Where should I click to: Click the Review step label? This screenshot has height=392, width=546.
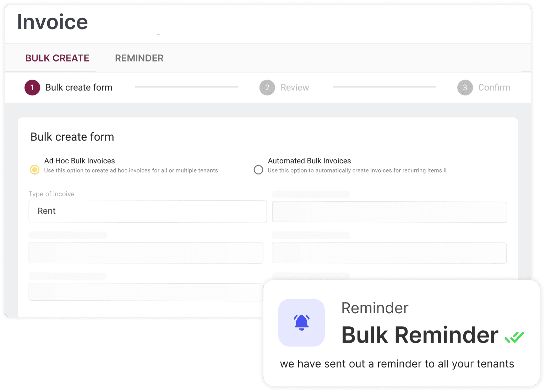click(295, 88)
